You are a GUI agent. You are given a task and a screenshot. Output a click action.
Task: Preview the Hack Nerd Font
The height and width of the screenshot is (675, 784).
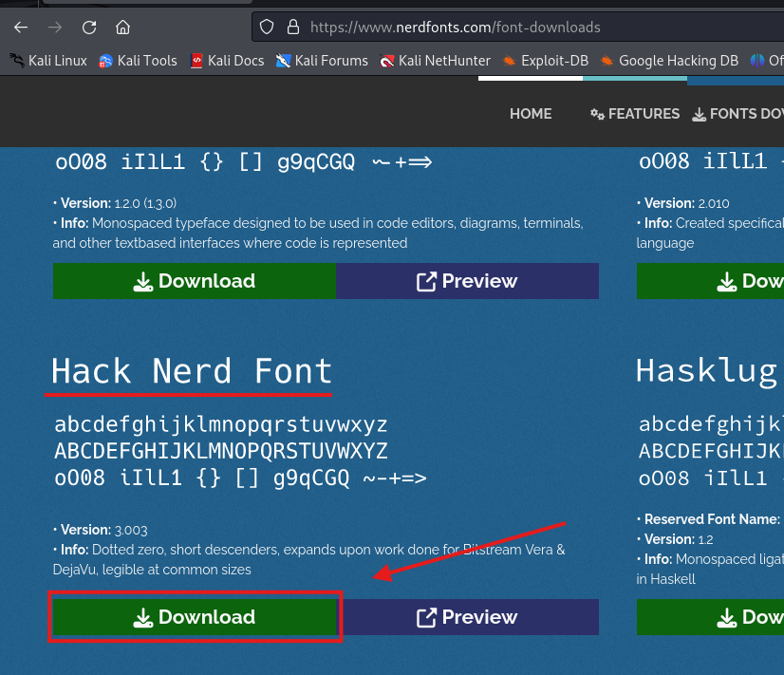[468, 617]
